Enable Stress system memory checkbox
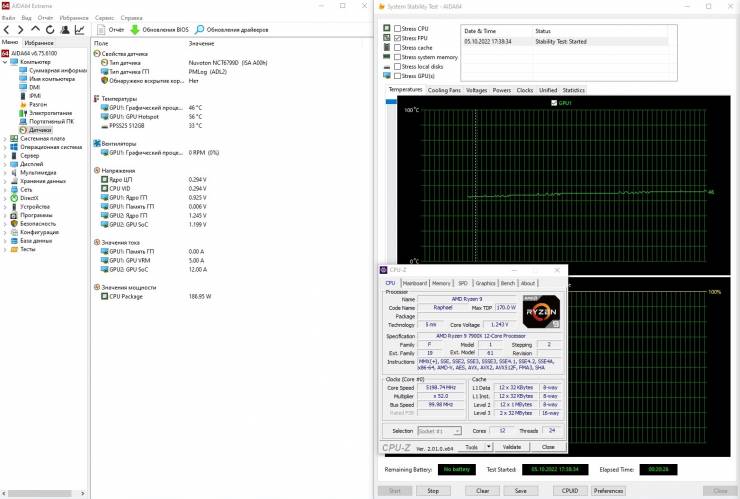This screenshot has height=499, width=740. [397, 57]
